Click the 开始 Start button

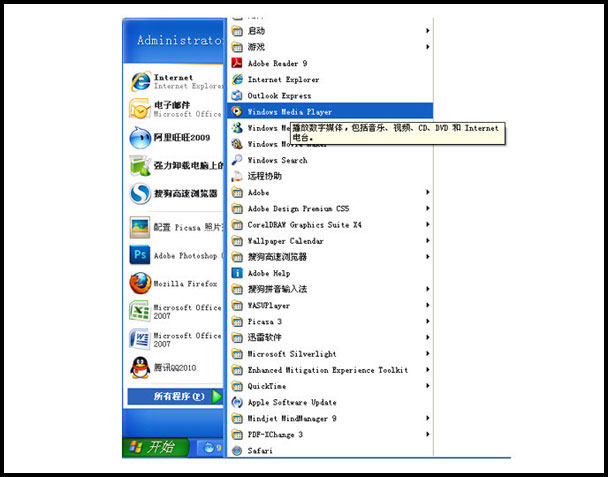(x=155, y=447)
